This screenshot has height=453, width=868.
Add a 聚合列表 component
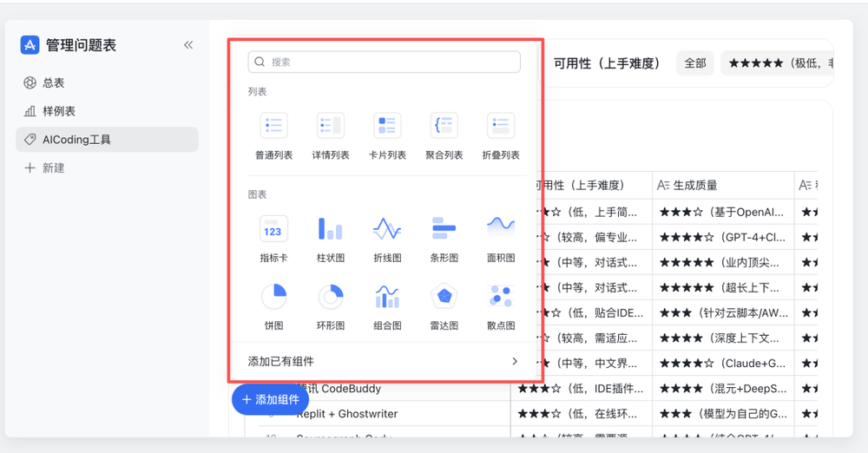click(x=444, y=126)
